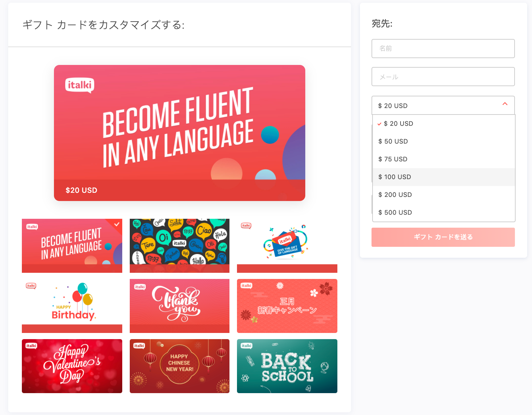Viewport: 532px width, 415px height.
Task: Select the $ 20 USD option
Action: pos(444,124)
